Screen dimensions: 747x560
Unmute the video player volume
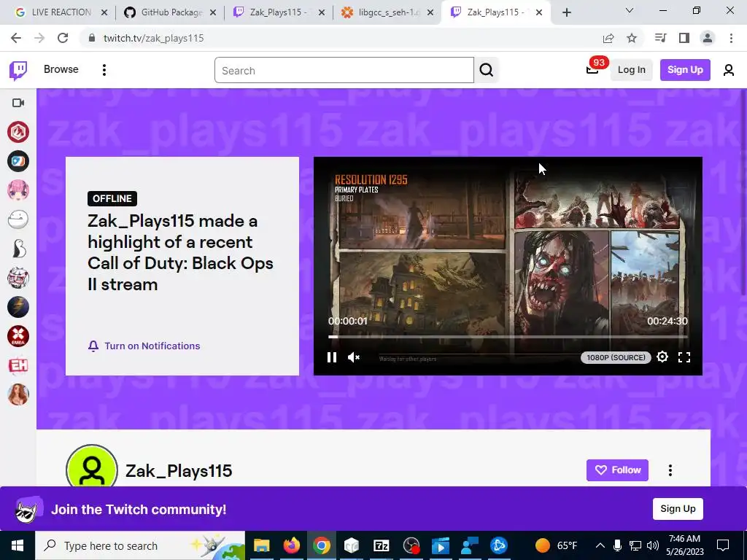point(354,357)
